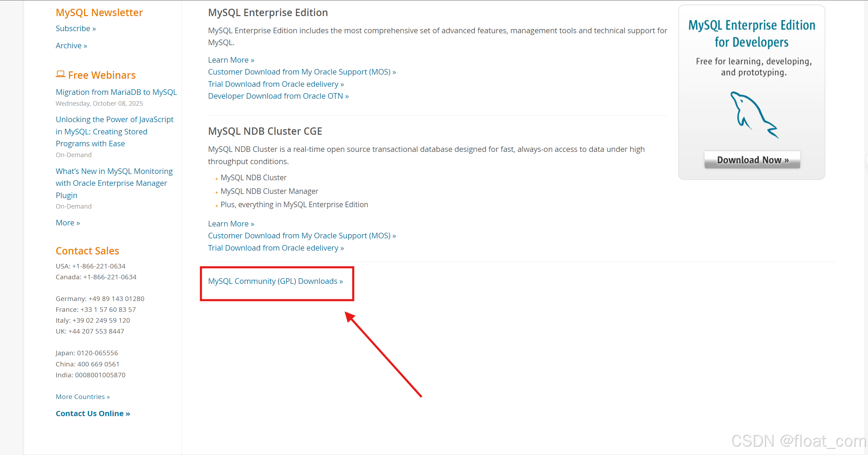Click the USA phone number +1-866-221-0634

pyautogui.click(x=99, y=266)
